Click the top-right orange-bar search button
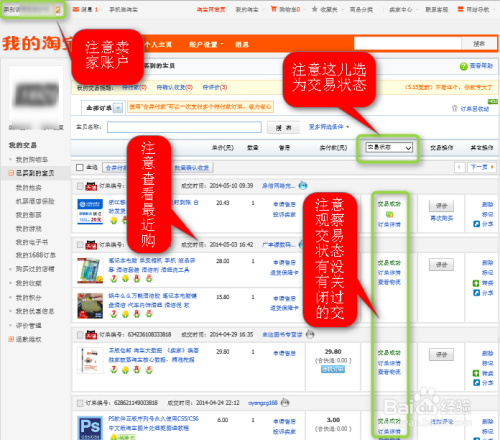500x440 pixels. pos(479,43)
